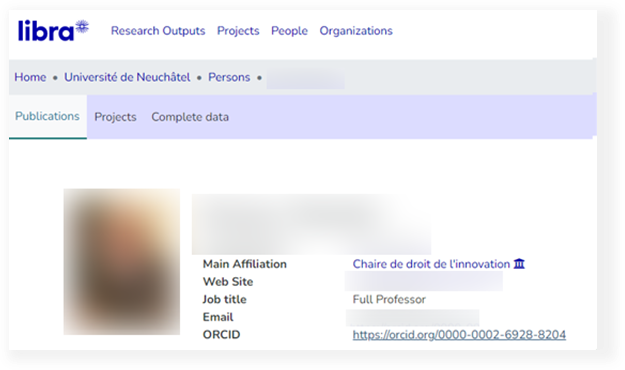This screenshot has width=625, height=370.
Task: Click the institution icon beside Chaire de droit
Action: point(519,264)
